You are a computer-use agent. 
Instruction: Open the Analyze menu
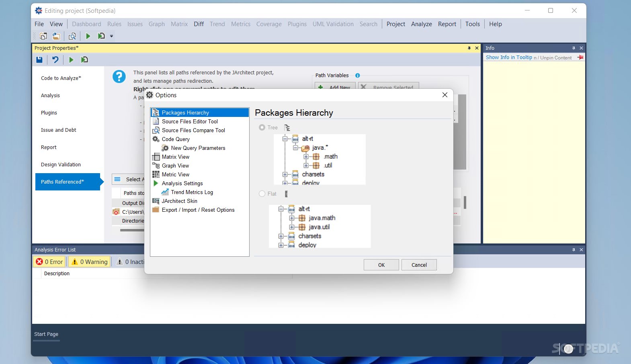[x=421, y=24]
